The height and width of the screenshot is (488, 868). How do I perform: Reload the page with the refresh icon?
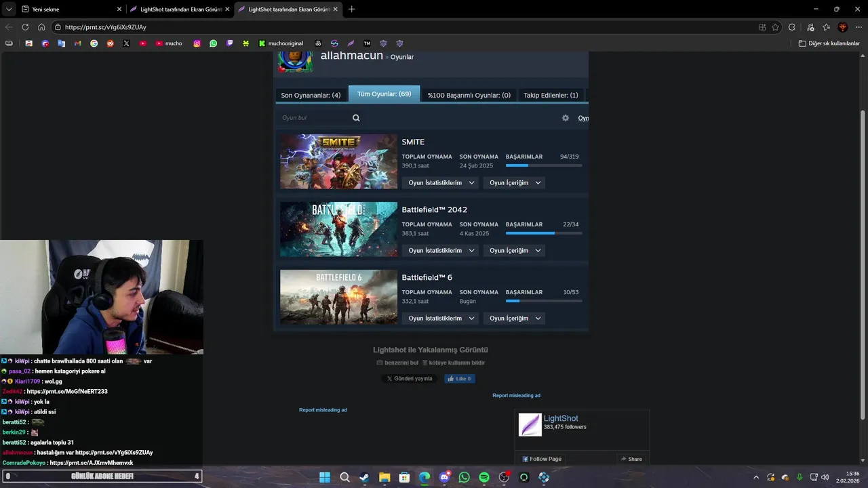pyautogui.click(x=25, y=27)
